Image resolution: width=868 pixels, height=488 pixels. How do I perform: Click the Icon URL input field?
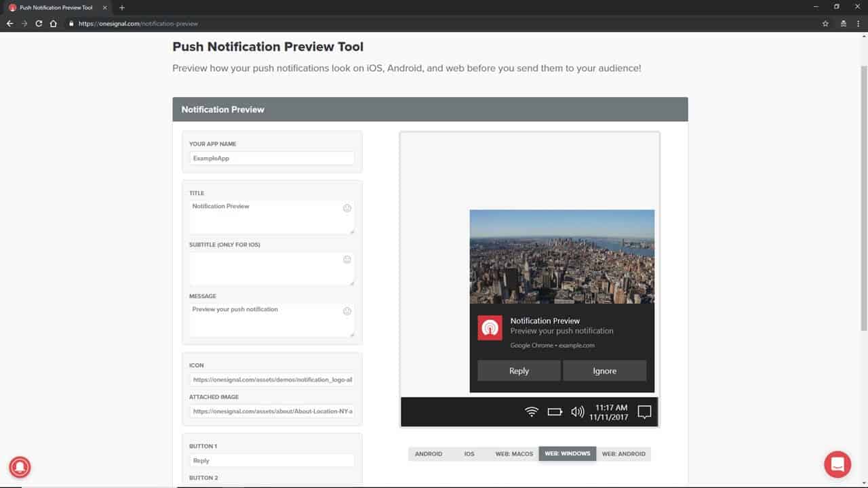coord(271,380)
